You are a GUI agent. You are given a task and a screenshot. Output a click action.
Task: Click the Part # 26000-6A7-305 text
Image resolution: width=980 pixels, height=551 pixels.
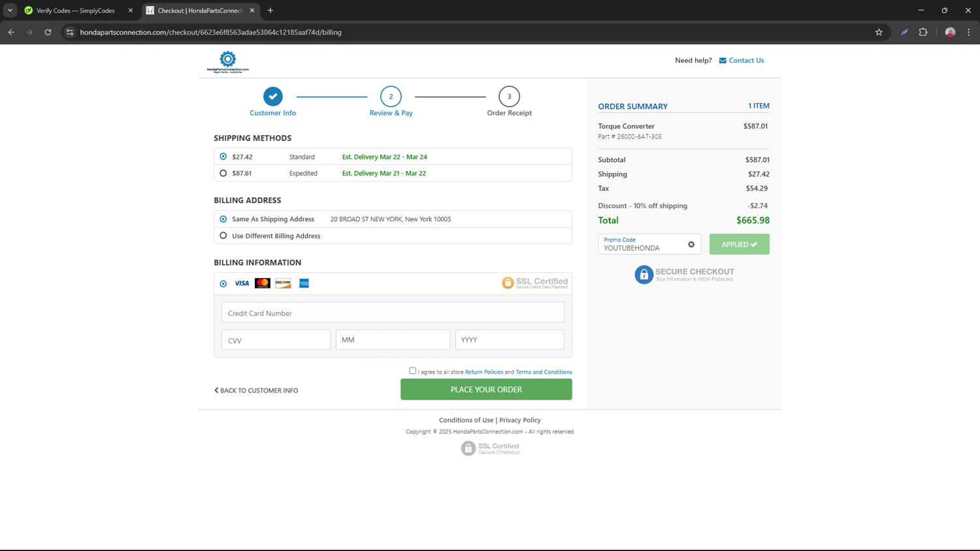tap(630, 137)
